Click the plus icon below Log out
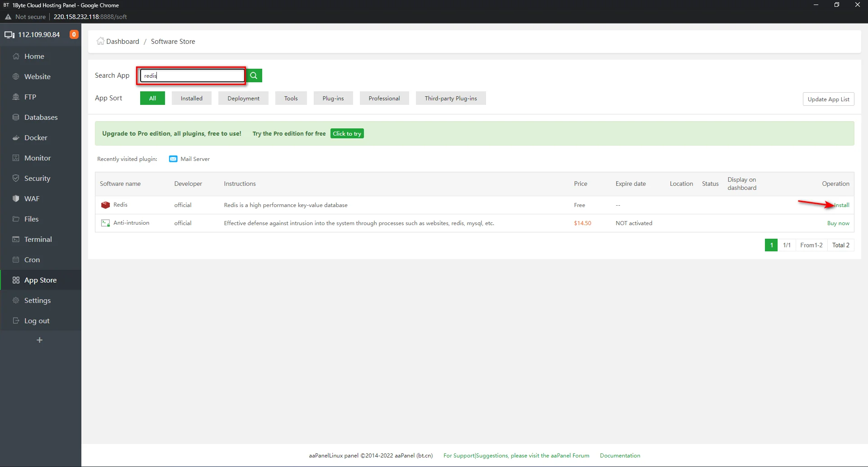868x467 pixels. point(40,340)
